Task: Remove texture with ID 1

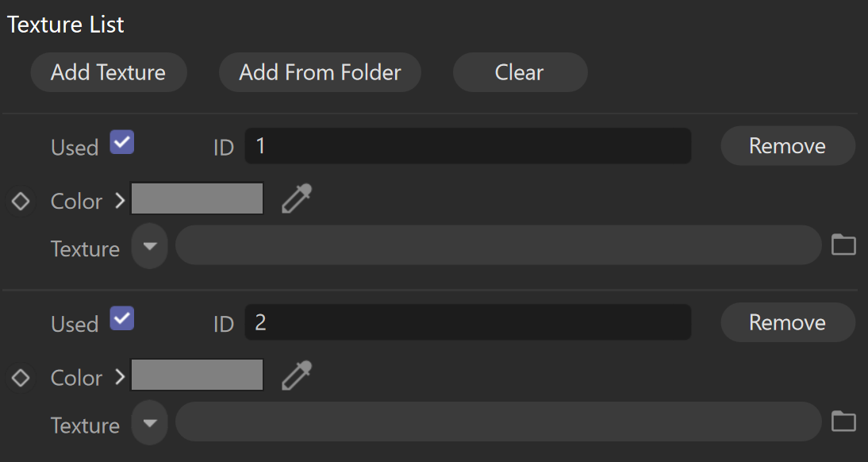Action: (788, 146)
